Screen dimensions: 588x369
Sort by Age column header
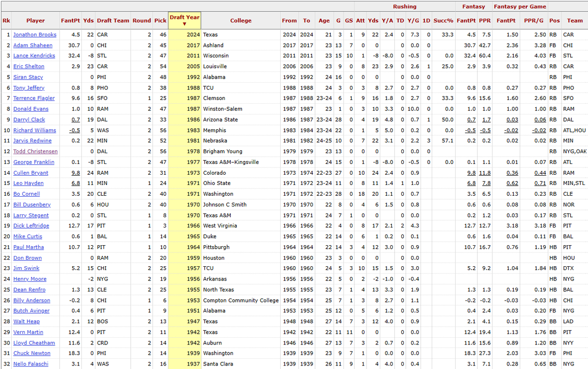tap(324, 21)
